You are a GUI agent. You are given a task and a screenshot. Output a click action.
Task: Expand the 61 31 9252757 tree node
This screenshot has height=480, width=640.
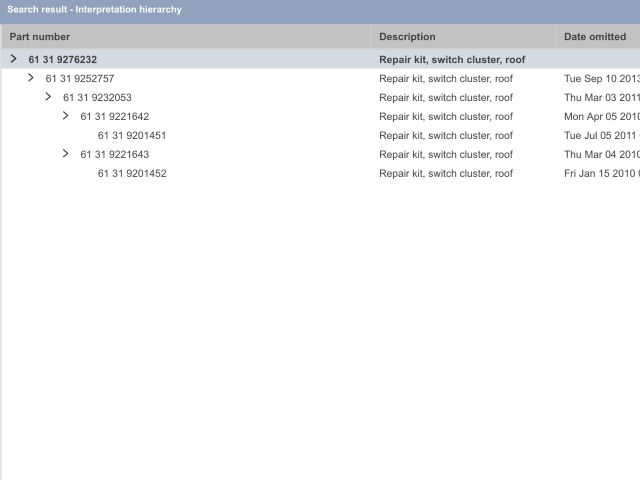31,78
